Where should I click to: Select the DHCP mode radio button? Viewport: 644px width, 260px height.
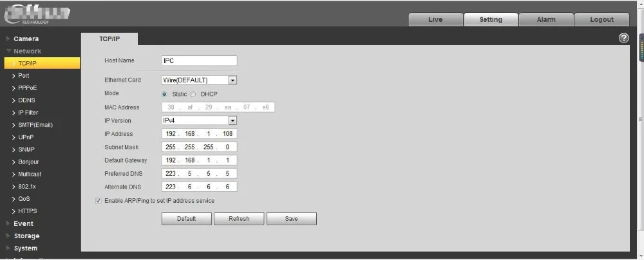[x=193, y=94]
